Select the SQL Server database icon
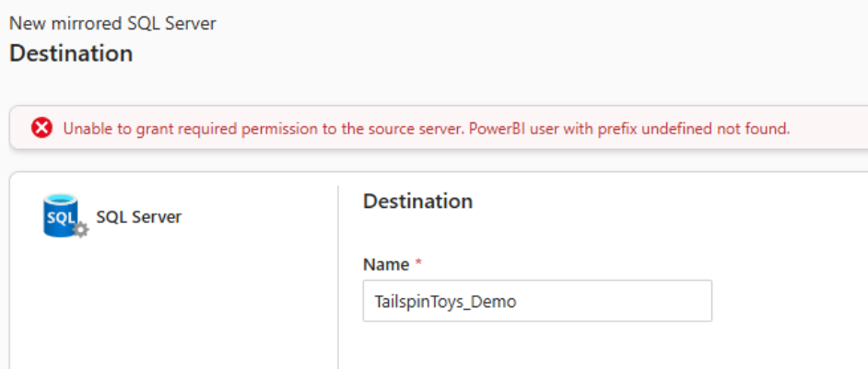 [x=65, y=216]
